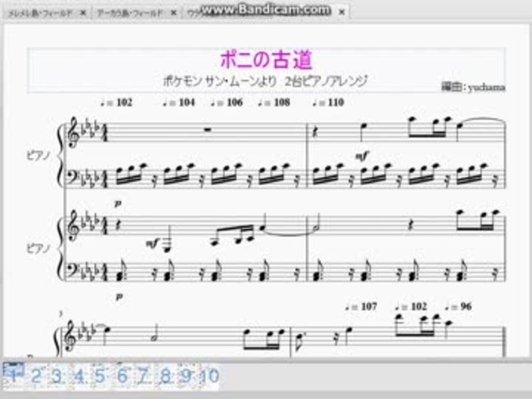
Task: Select the tempo marking 96
Action: coord(459,306)
